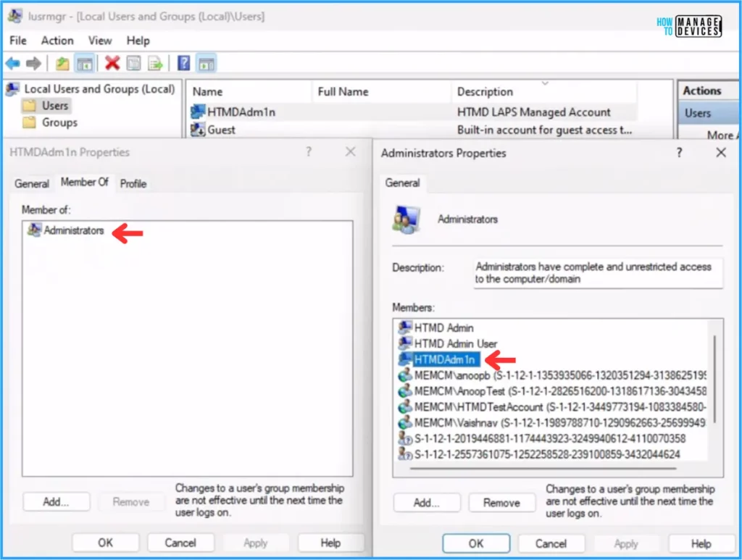The image size is (742, 560).
Task: Select SID entry ending 4110070358
Action: 550,438
